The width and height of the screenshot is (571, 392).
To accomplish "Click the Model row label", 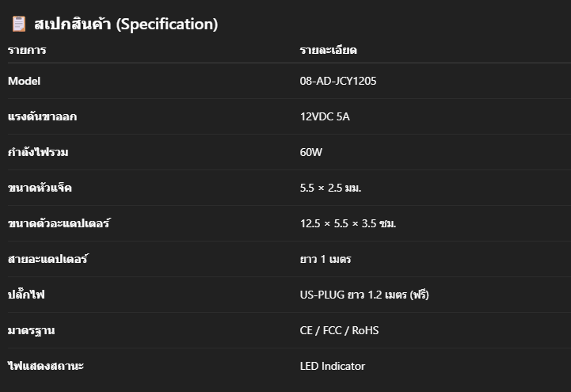I will pyautogui.click(x=24, y=81).
